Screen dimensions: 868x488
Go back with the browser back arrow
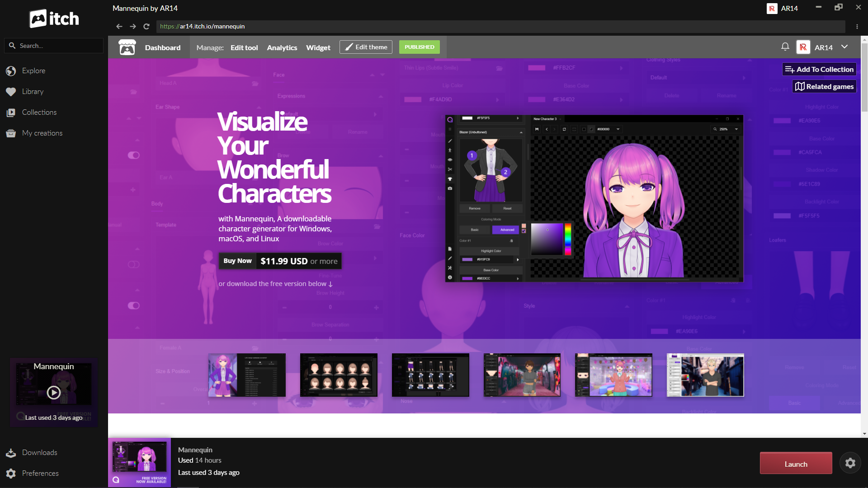pos(119,27)
